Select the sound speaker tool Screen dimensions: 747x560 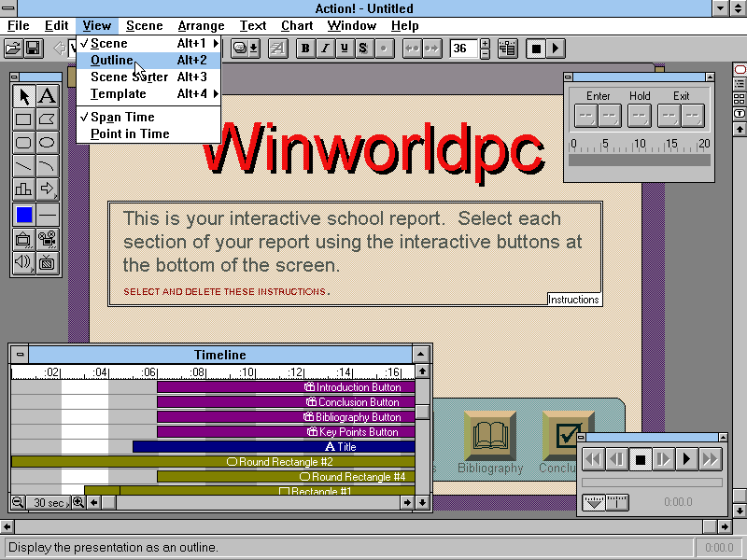(x=24, y=262)
